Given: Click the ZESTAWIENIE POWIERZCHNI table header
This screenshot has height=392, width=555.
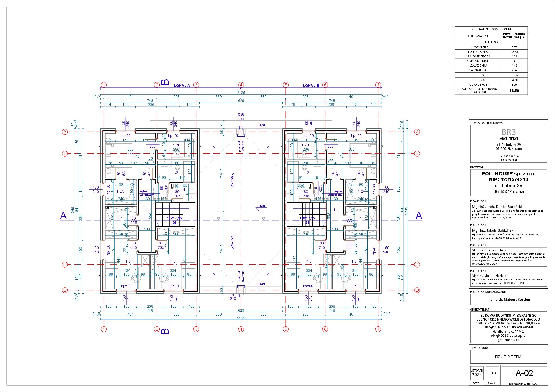Looking at the screenshot, I should (491, 29).
